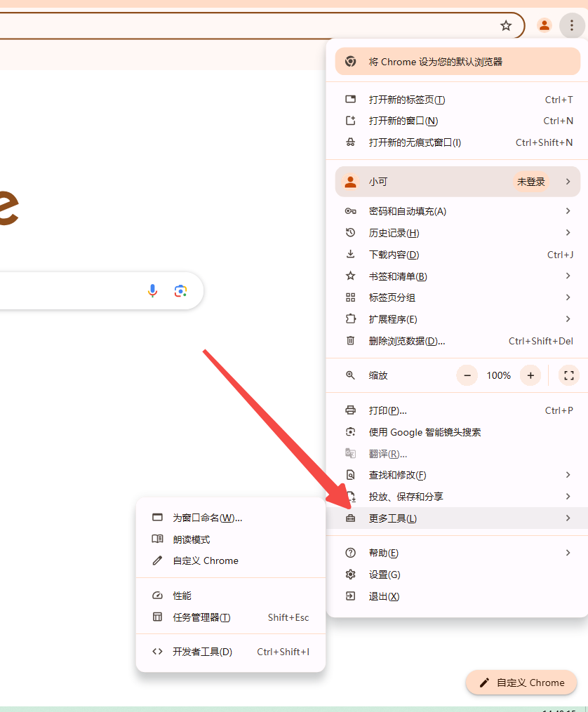Click the question mark icon beside 帮助
The image size is (588, 712).
[351, 553]
